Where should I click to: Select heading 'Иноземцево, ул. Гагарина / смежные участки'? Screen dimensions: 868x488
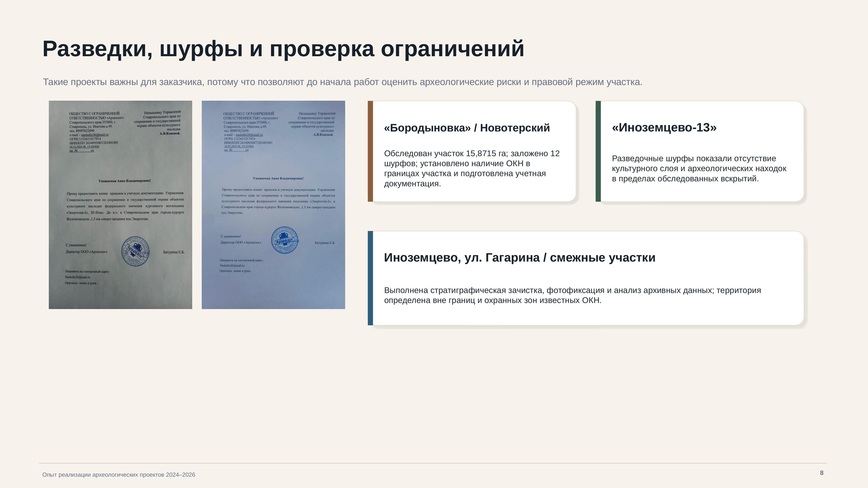click(519, 258)
